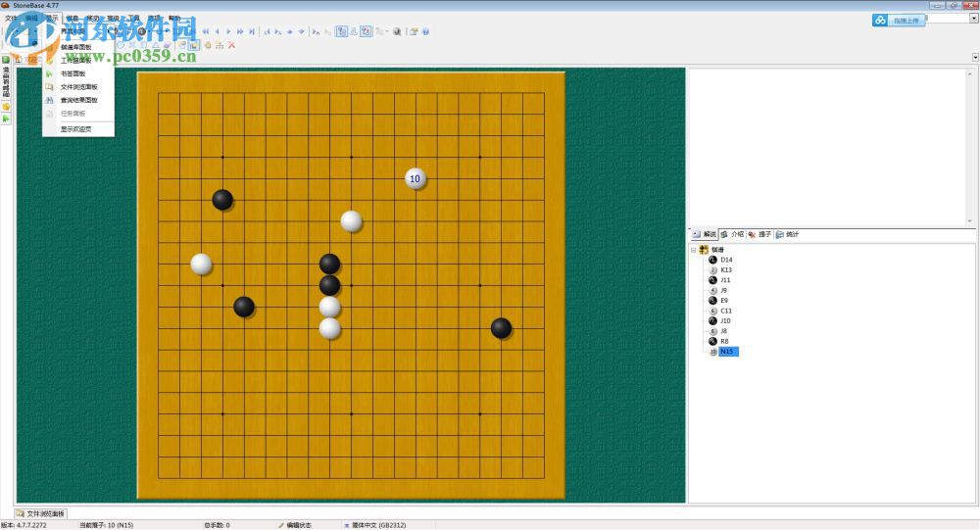The width and height of the screenshot is (980, 530).
Task: Fast forward moves with the double right arrow
Action: 240,31
